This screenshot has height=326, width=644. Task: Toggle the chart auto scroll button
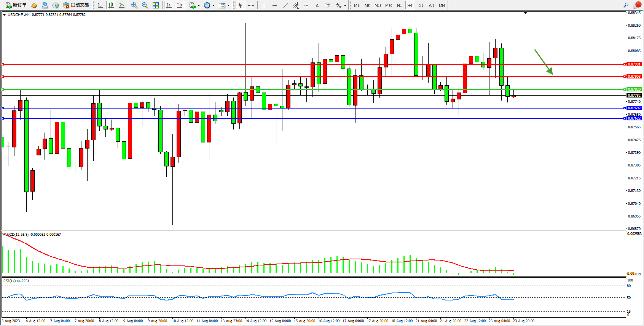tap(169, 5)
